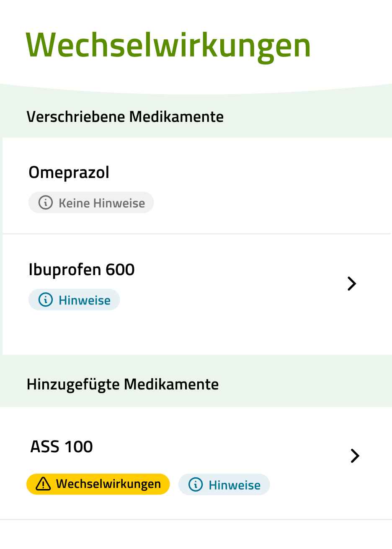
Task: Click the warning triangle icon under ASS 100
Action: coord(43,484)
